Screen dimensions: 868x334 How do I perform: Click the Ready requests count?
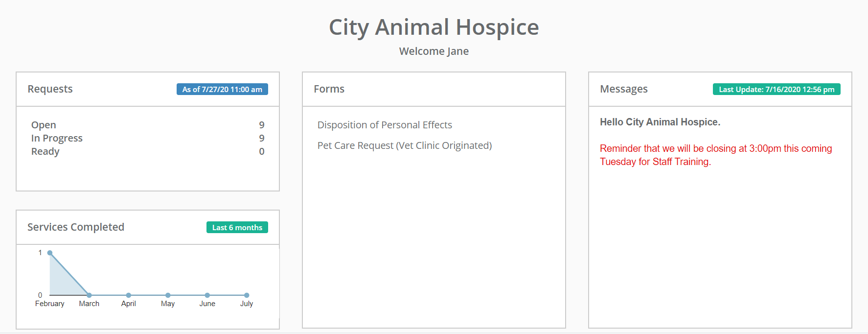point(262,151)
